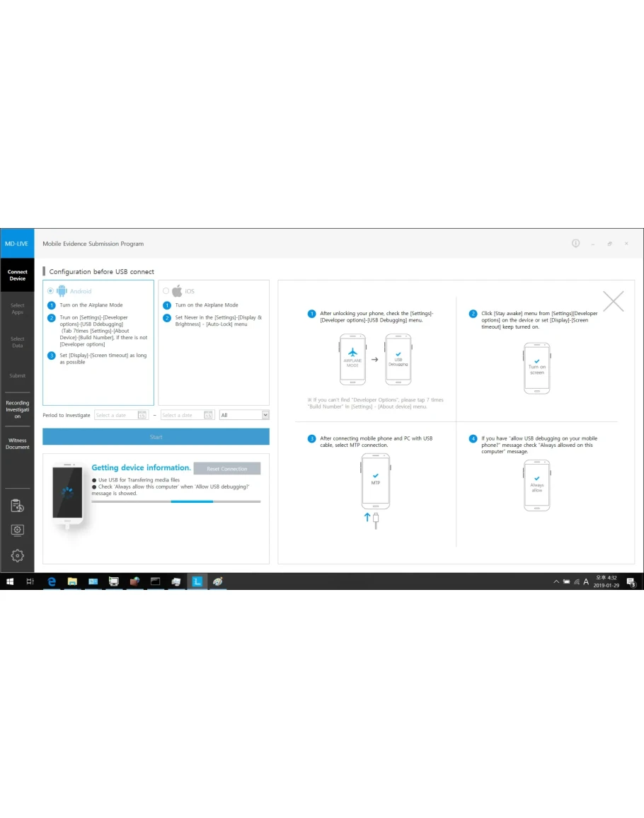Open the clipboard history icon in sidebar
Screen dimensions: 644x818
pos(17,505)
